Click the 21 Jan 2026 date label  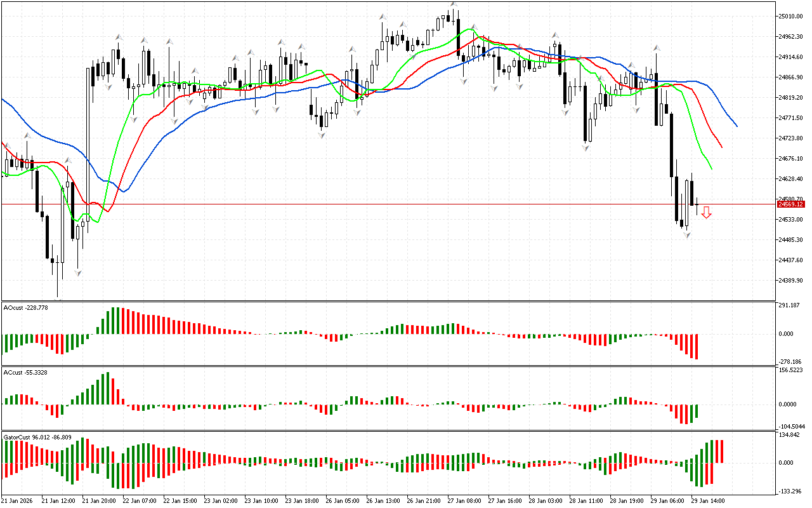coord(19,500)
